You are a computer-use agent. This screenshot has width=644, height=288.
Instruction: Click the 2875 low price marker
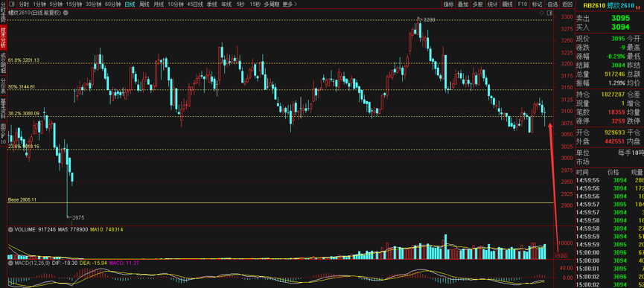[x=78, y=218]
